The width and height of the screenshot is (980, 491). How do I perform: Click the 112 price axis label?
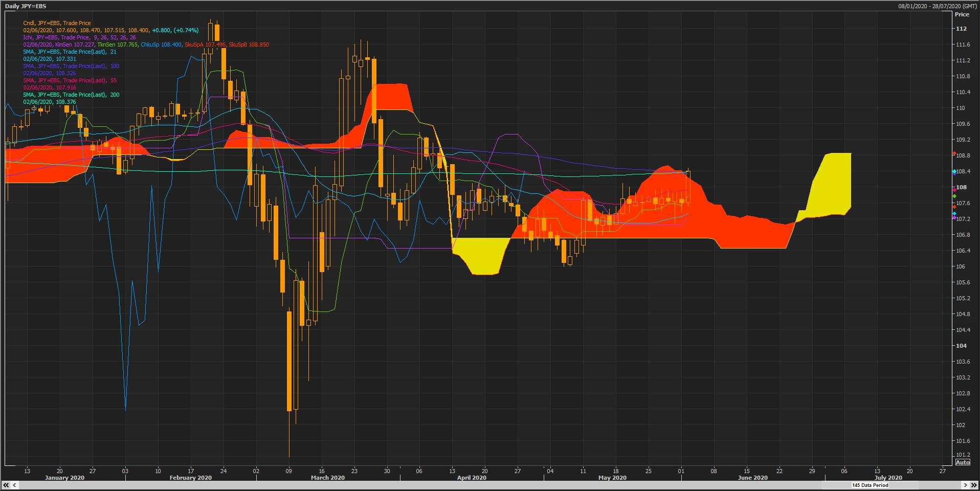point(961,29)
